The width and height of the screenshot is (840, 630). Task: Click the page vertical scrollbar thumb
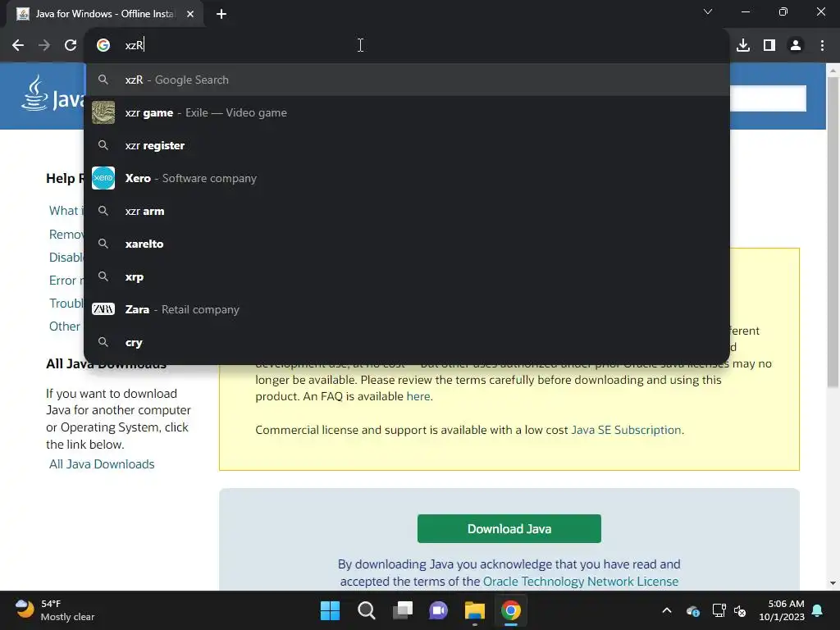click(x=833, y=231)
